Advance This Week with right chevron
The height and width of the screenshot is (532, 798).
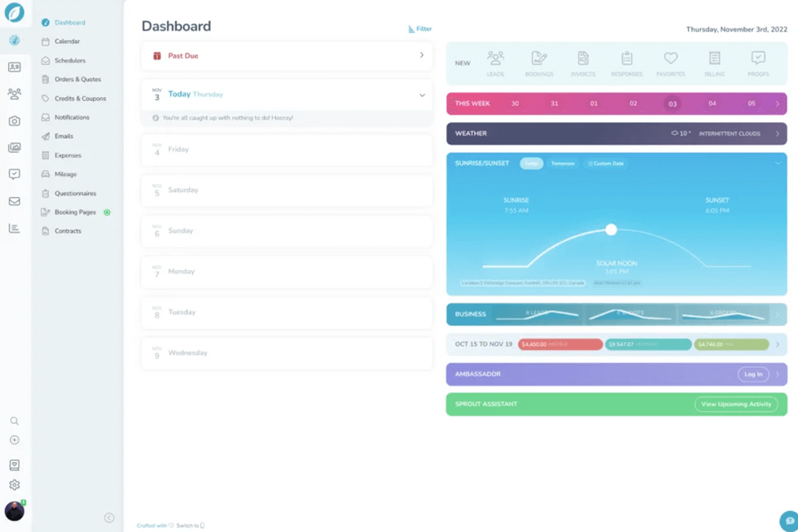point(777,103)
